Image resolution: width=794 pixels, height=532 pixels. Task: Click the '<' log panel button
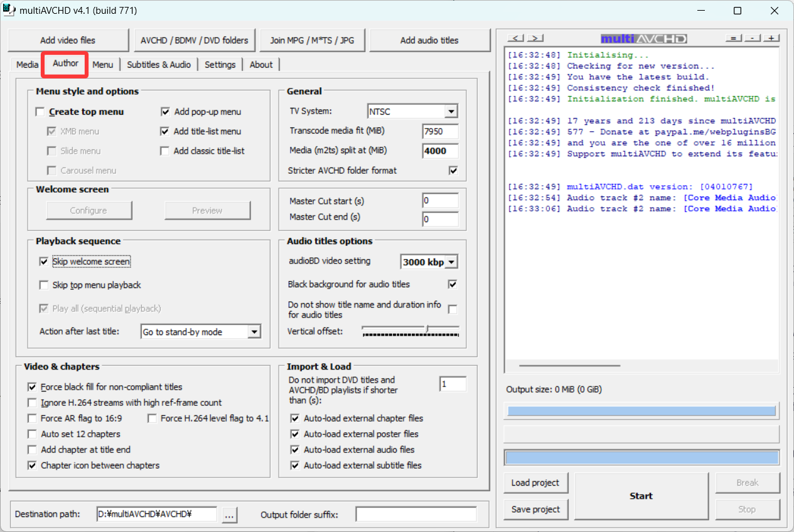(x=516, y=38)
